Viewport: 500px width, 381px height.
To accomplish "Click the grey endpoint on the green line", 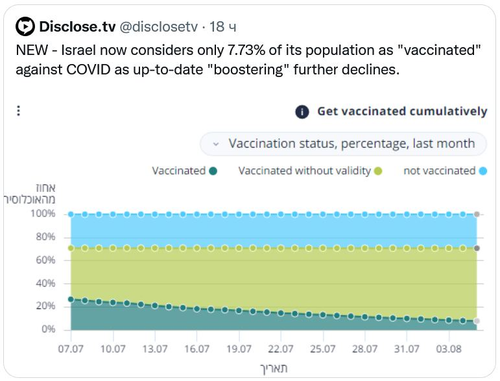I will click(477, 248).
